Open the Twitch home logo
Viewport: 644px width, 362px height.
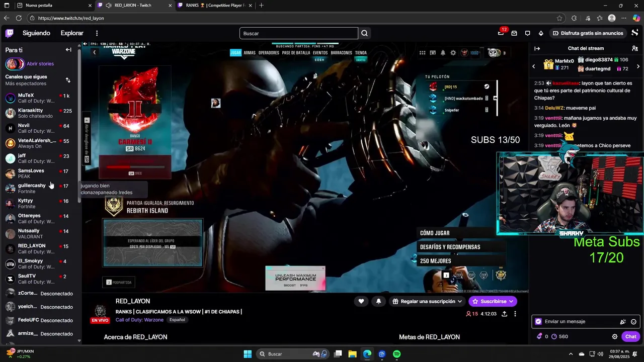coord(9,33)
